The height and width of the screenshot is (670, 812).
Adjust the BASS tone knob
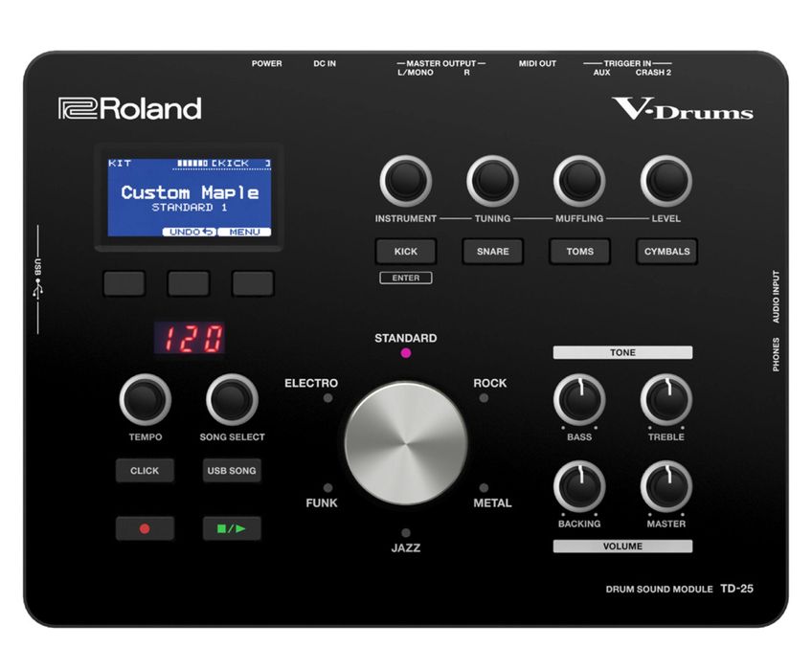(x=579, y=399)
